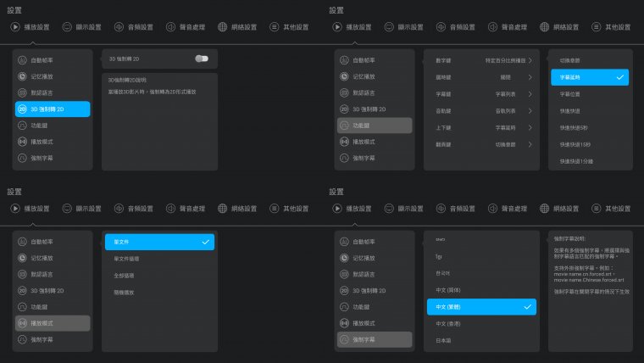
Task: Click the globe icon of 網絡設置 in top-right panel
Action: coord(544,27)
